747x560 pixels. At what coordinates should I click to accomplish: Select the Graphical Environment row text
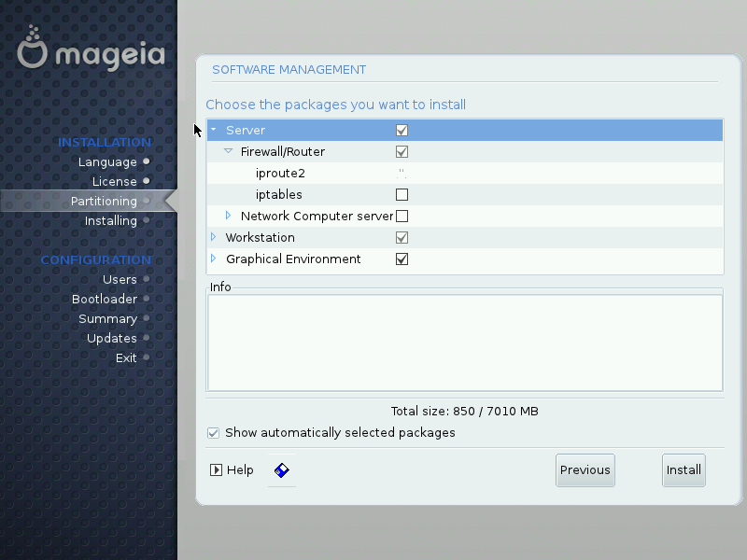pyautogui.click(x=293, y=259)
